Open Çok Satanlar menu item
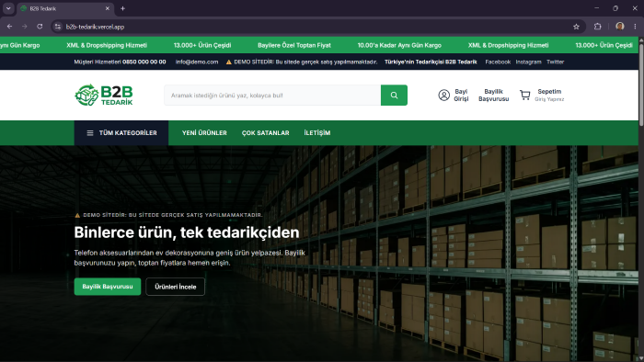644x362 pixels. [x=265, y=133]
